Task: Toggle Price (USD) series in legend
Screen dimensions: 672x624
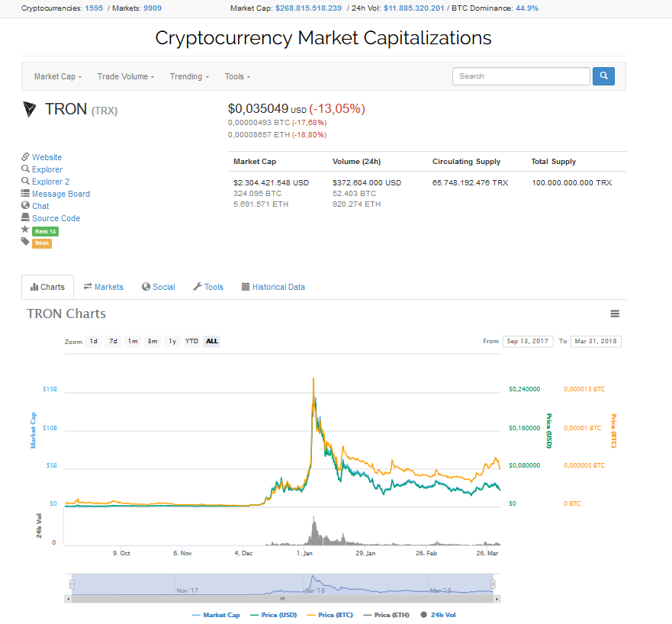Action: 273,615
